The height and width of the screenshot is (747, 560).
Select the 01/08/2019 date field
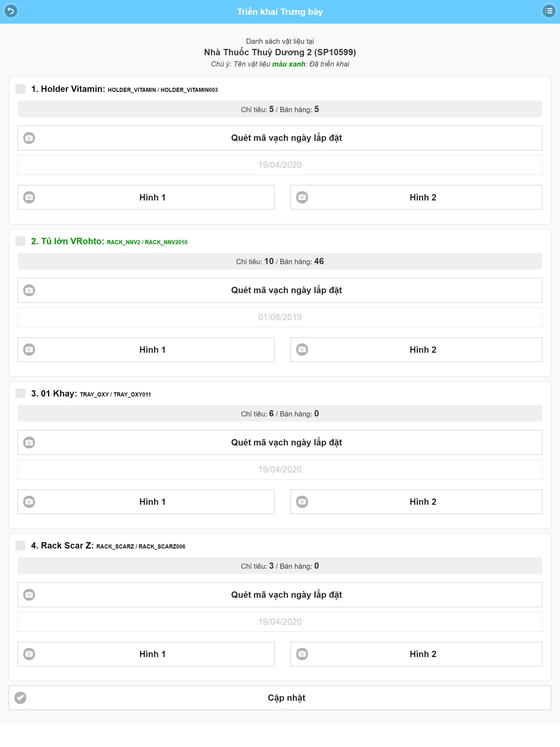tap(280, 317)
